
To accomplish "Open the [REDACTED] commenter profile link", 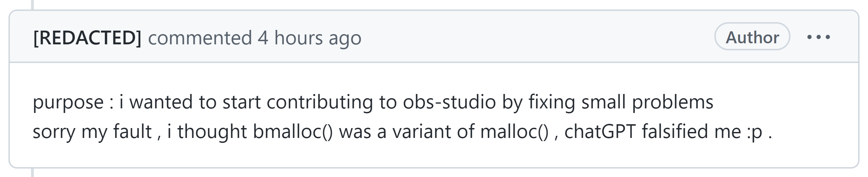I will tap(87, 38).
